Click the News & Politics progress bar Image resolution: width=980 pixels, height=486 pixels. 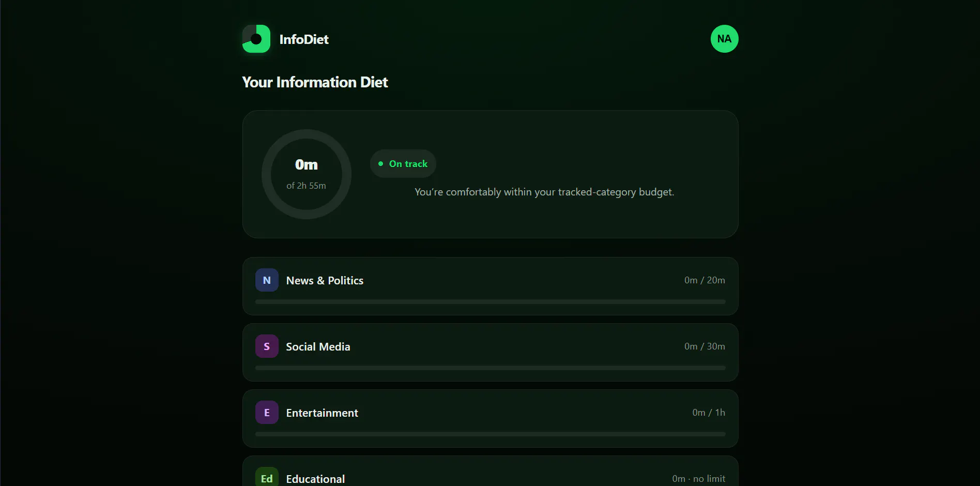pos(490,302)
